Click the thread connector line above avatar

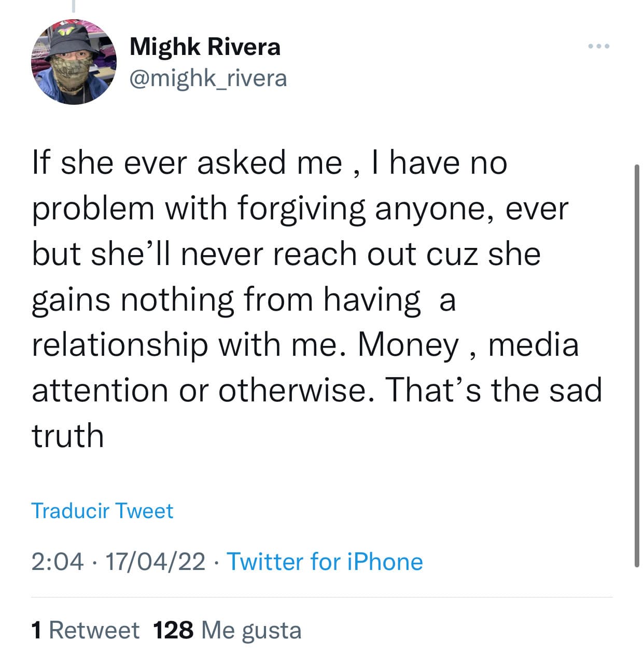[x=74, y=6]
